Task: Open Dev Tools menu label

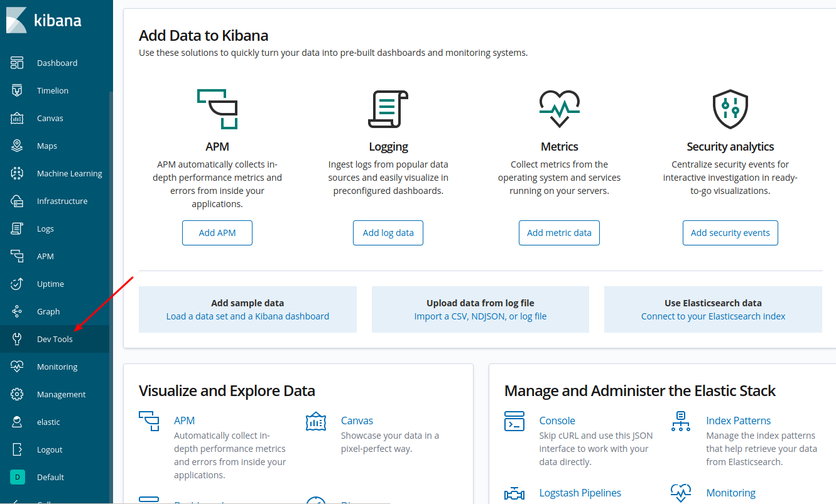Action: pyautogui.click(x=55, y=339)
